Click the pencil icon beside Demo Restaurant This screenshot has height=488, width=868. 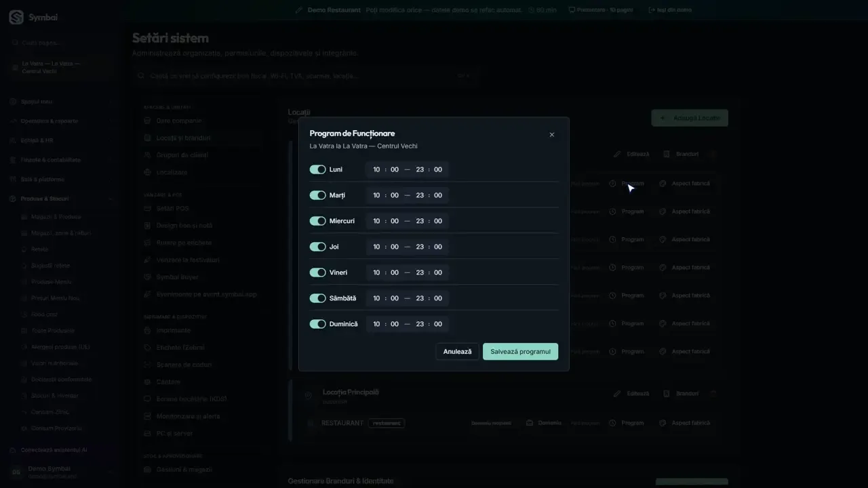point(299,10)
